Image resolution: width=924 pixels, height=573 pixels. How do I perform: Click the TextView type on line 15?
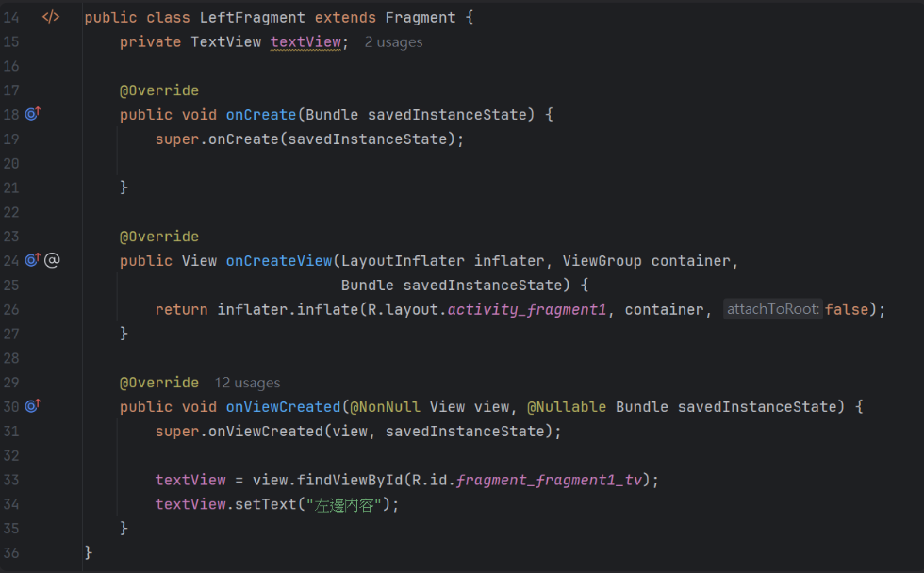tap(225, 42)
